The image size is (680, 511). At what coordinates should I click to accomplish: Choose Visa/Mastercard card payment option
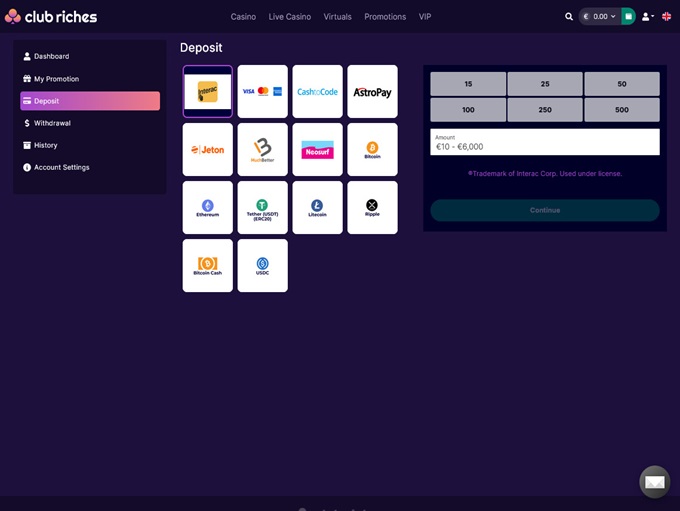[x=262, y=91]
